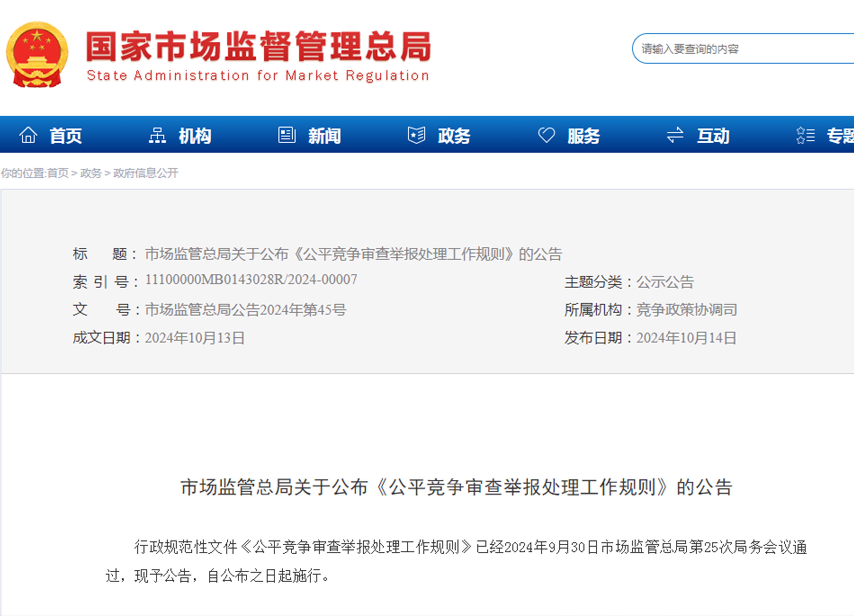Click the star list icon beside 专题

tap(805, 135)
